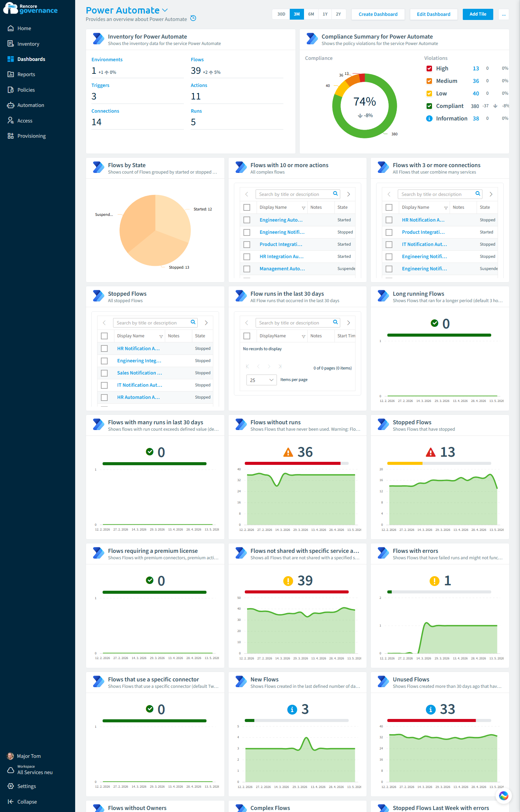
Task: Toggle the Low violations checkbox
Action: point(429,93)
